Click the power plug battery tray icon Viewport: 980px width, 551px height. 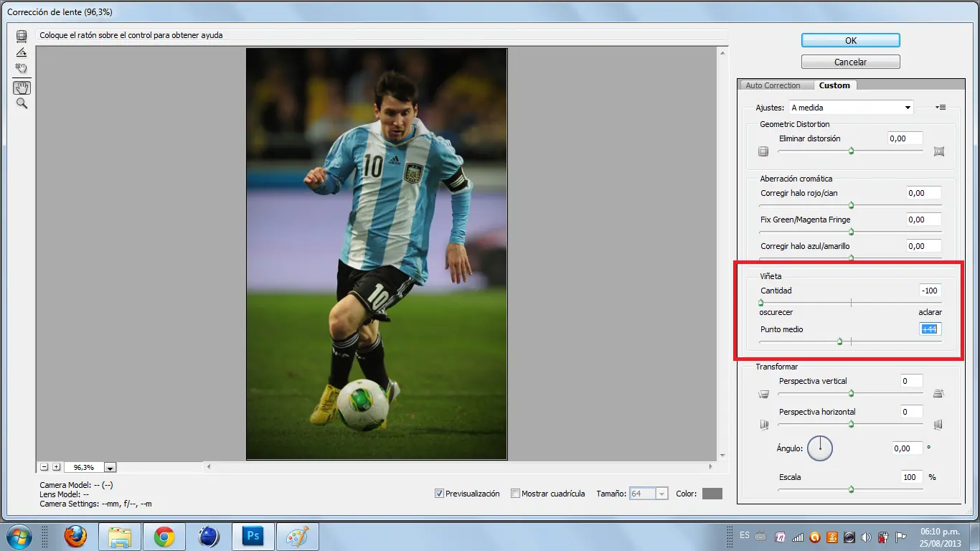(x=883, y=537)
